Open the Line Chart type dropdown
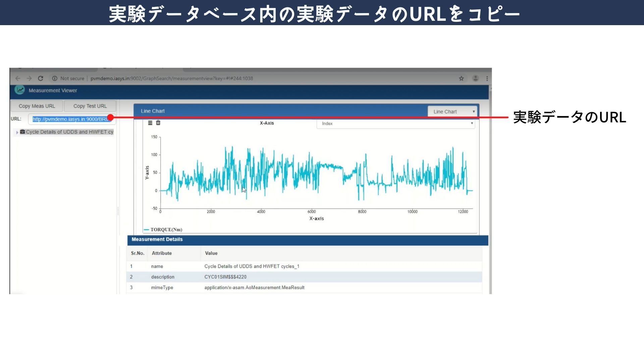Screen dimensions: 644x362 tap(452, 112)
